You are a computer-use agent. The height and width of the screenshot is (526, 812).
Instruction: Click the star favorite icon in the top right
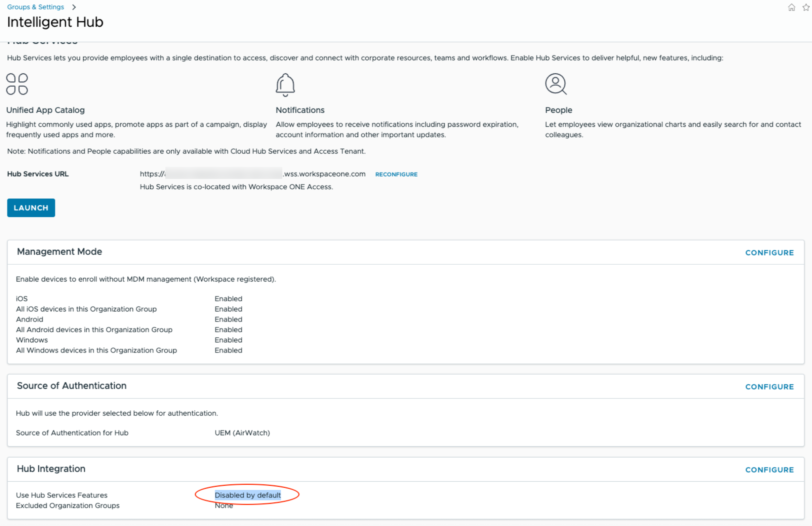click(805, 7)
